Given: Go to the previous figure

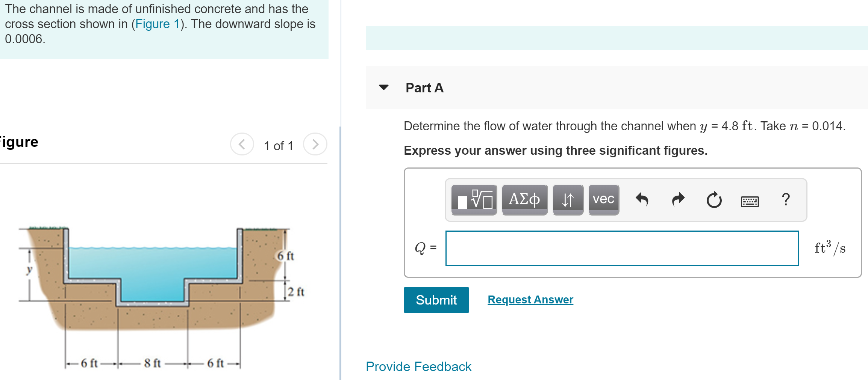Looking at the screenshot, I should (242, 144).
